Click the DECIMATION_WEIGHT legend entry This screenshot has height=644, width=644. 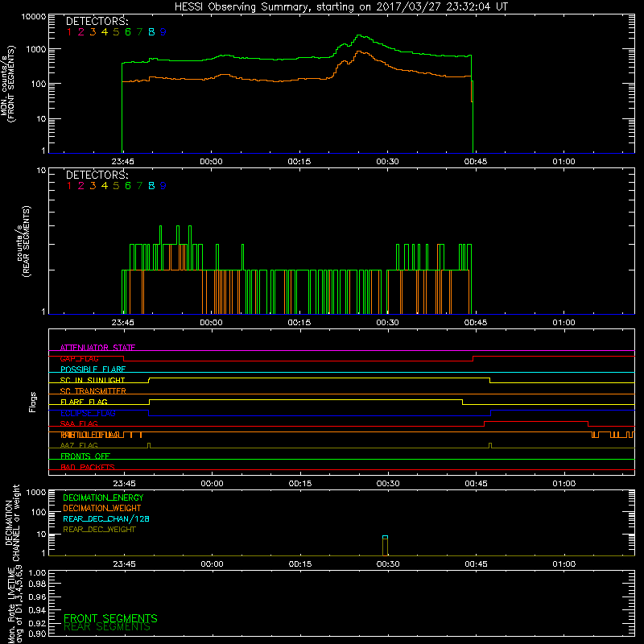pyautogui.click(x=102, y=508)
